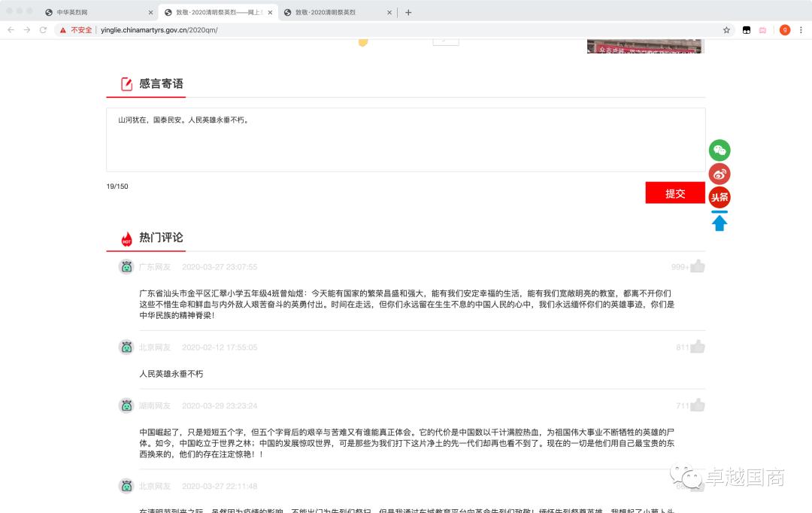Share page via red Weibo icon
Screen dimensions: 812x513
720,174
